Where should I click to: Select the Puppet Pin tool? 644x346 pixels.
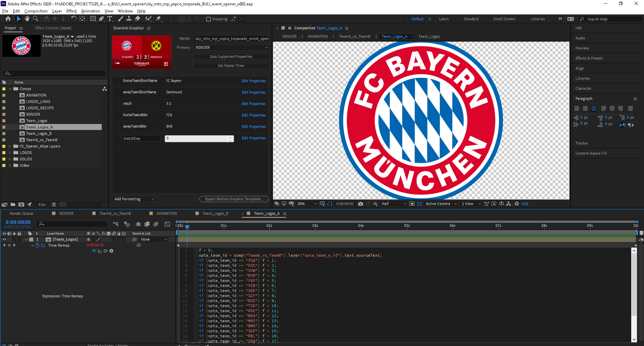[x=158, y=19]
